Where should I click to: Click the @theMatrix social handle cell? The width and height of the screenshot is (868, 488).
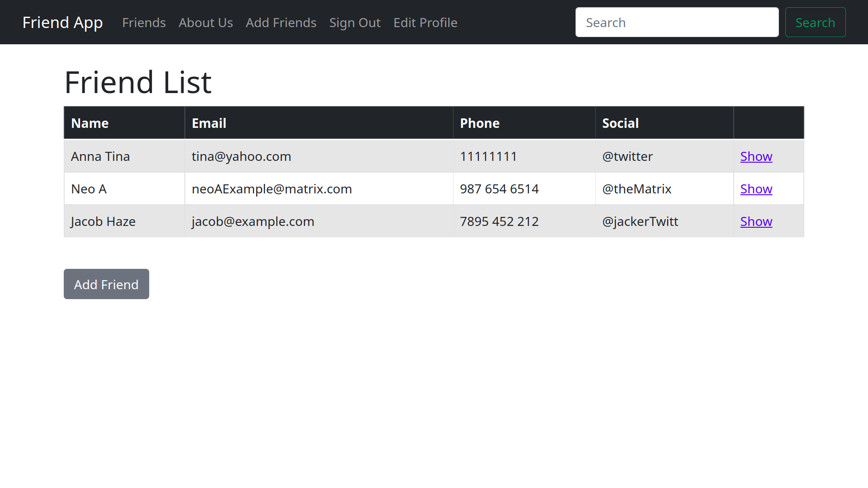(637, 189)
